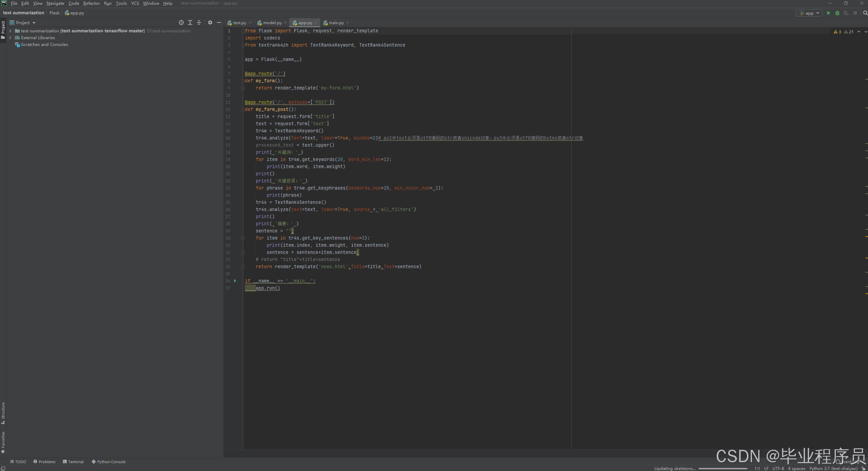Click run gutter arrow at line 36
The width and height of the screenshot is (868, 471).
coord(235,281)
